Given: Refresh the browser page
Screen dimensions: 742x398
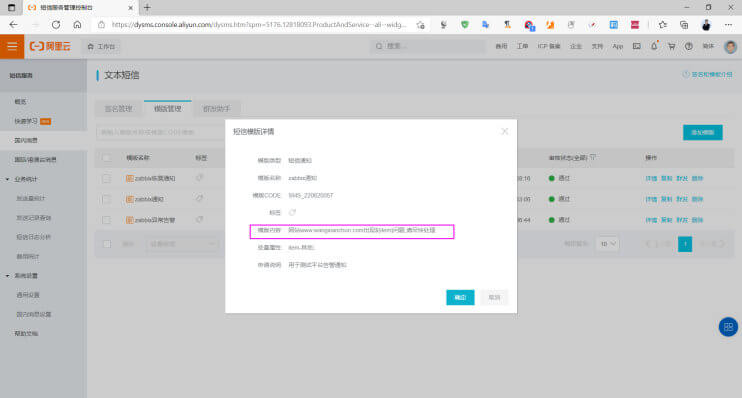Looking at the screenshot, I should 56,25.
